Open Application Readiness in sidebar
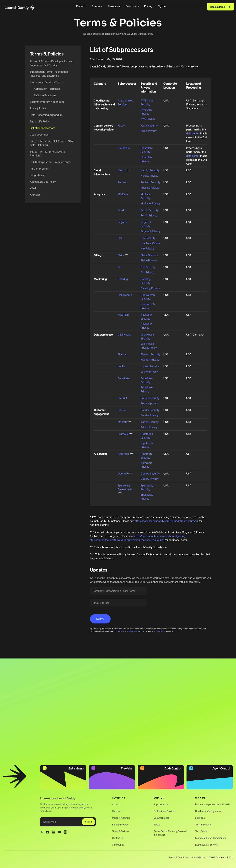236x868 pixels. [47, 89]
